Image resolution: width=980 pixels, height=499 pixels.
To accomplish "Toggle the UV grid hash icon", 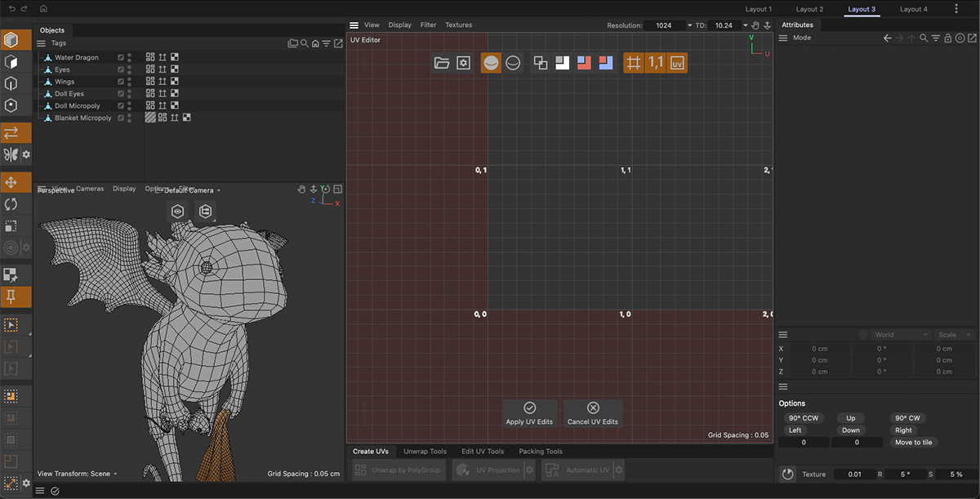I will click(x=634, y=63).
